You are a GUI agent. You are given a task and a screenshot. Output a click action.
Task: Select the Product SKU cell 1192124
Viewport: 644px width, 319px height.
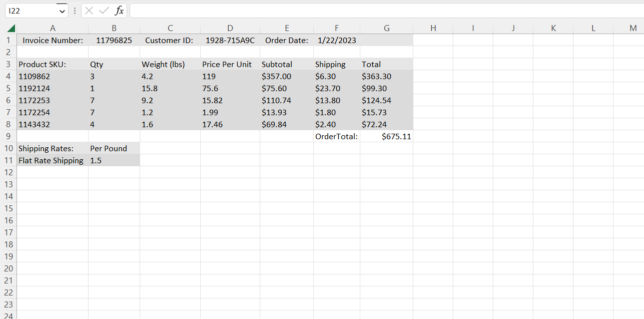coord(53,88)
